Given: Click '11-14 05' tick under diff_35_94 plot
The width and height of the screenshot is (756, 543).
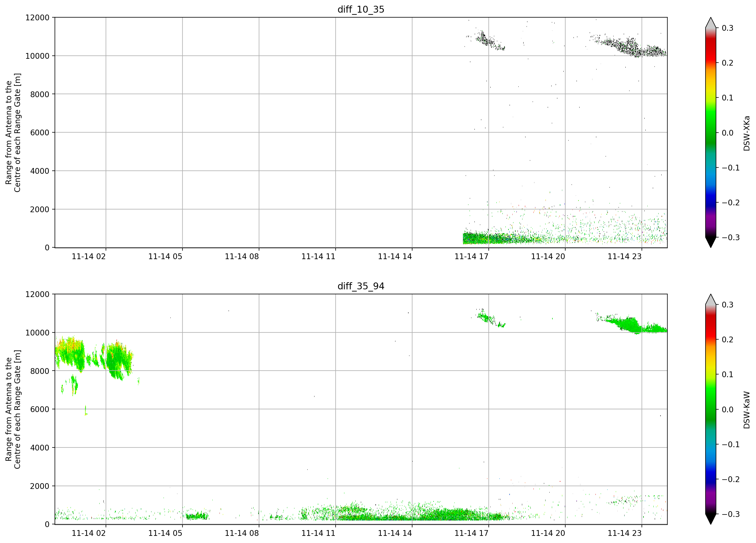Looking at the screenshot, I should point(165,533).
